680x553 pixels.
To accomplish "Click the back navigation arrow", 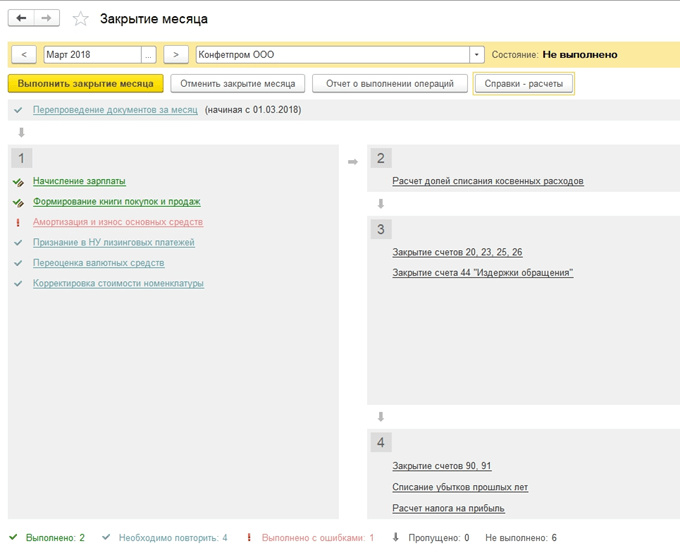I will tap(22, 18).
